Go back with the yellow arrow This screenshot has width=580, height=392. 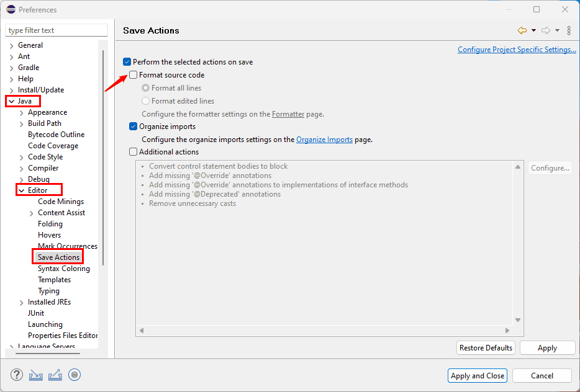pyautogui.click(x=522, y=30)
